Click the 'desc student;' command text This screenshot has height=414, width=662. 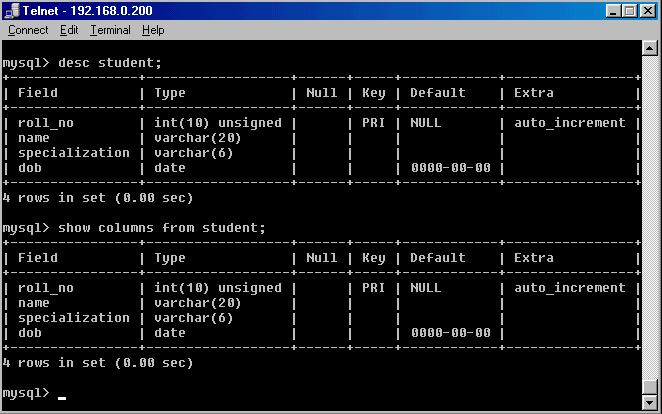(x=110, y=63)
